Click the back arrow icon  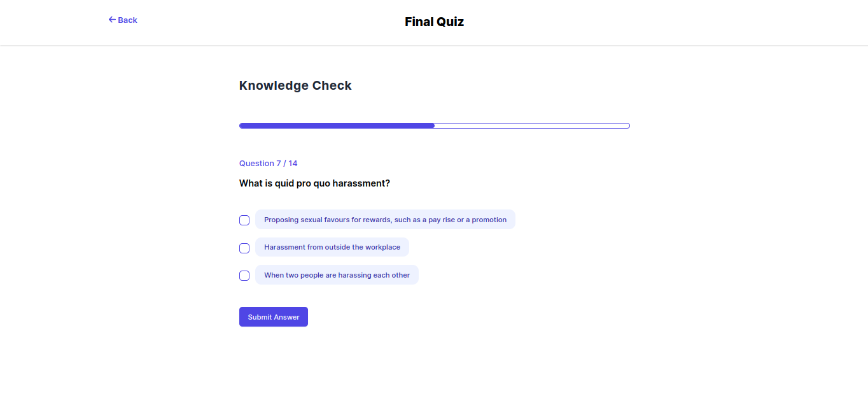pos(112,20)
